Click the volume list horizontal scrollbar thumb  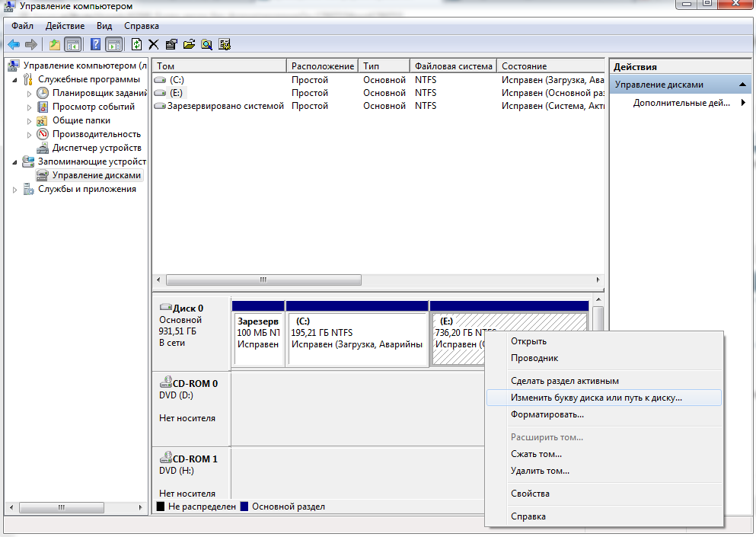(x=263, y=280)
